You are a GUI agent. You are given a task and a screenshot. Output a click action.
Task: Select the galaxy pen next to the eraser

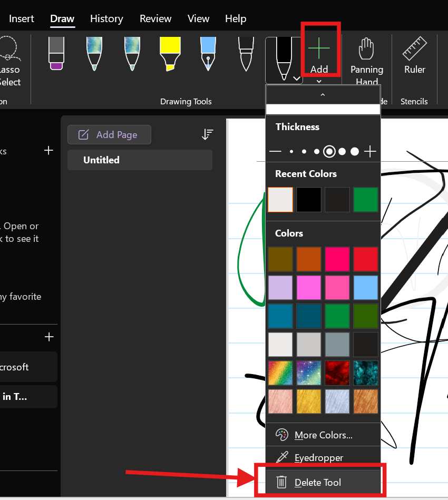(x=94, y=53)
